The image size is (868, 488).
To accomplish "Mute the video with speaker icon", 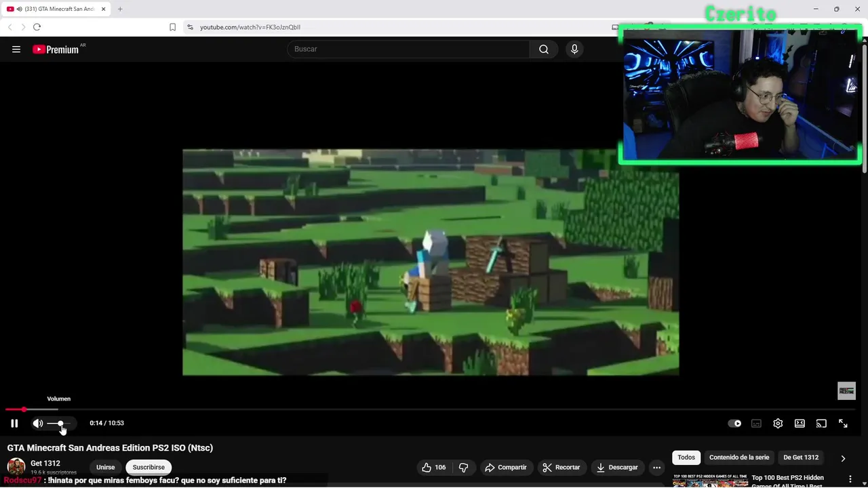I will coord(38,423).
